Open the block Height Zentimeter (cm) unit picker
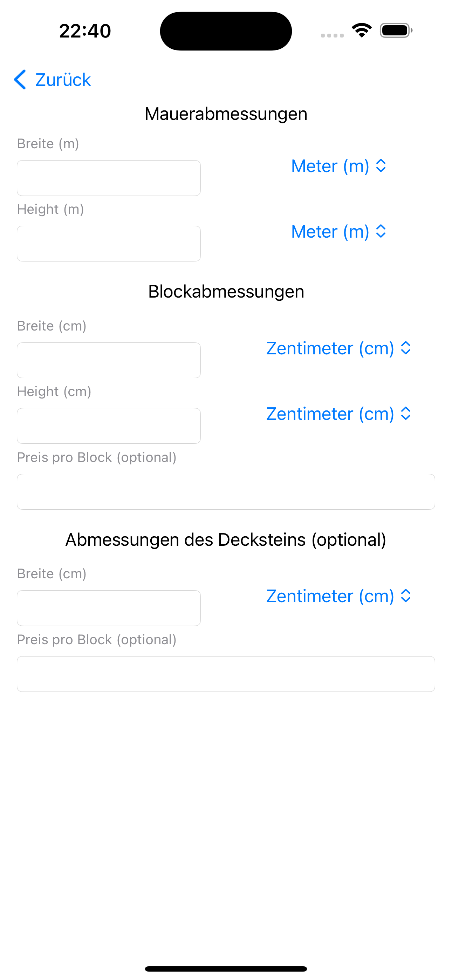 338,414
